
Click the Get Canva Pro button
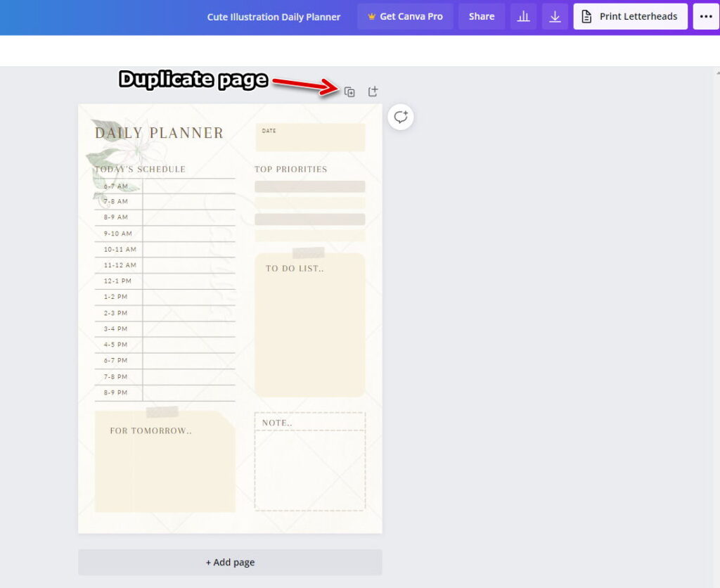coord(405,16)
